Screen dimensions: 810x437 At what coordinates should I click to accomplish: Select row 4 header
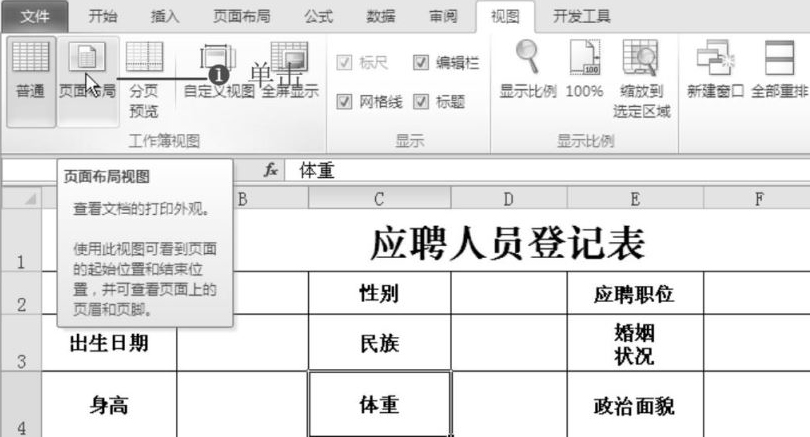(21, 404)
